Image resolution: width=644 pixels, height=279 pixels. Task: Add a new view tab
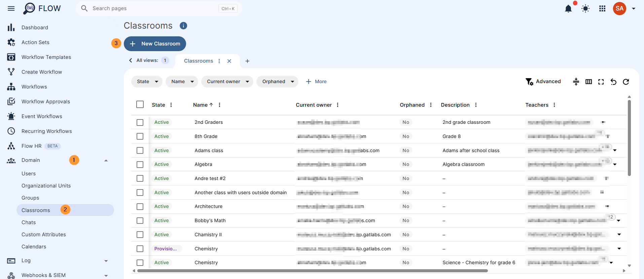tap(247, 61)
